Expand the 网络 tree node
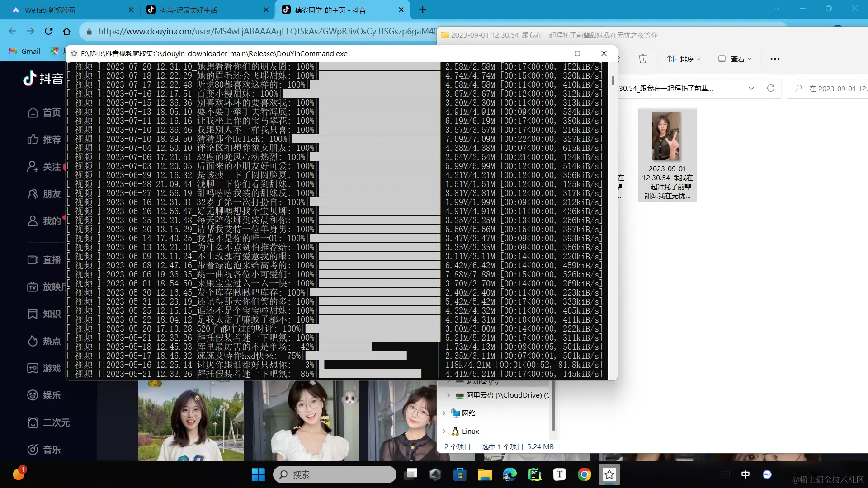 click(444, 413)
